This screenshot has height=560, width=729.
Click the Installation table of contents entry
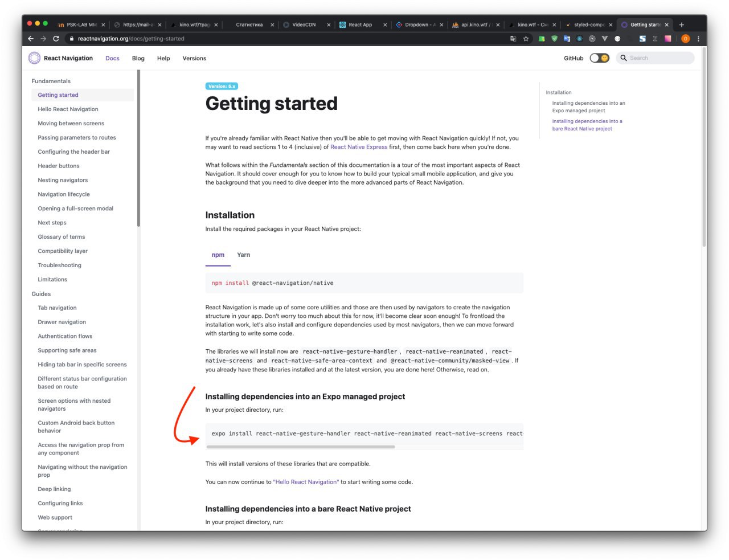click(x=559, y=92)
